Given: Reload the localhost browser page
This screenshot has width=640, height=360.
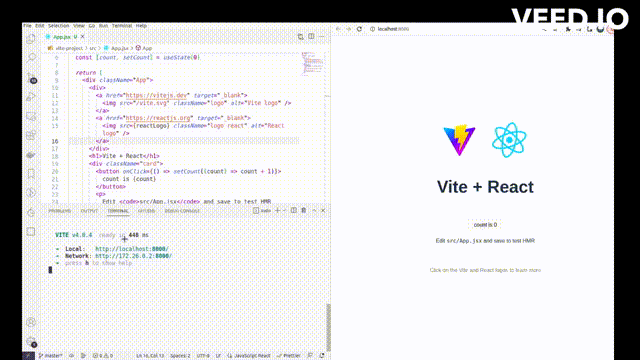Looking at the screenshot, I should 359,29.
